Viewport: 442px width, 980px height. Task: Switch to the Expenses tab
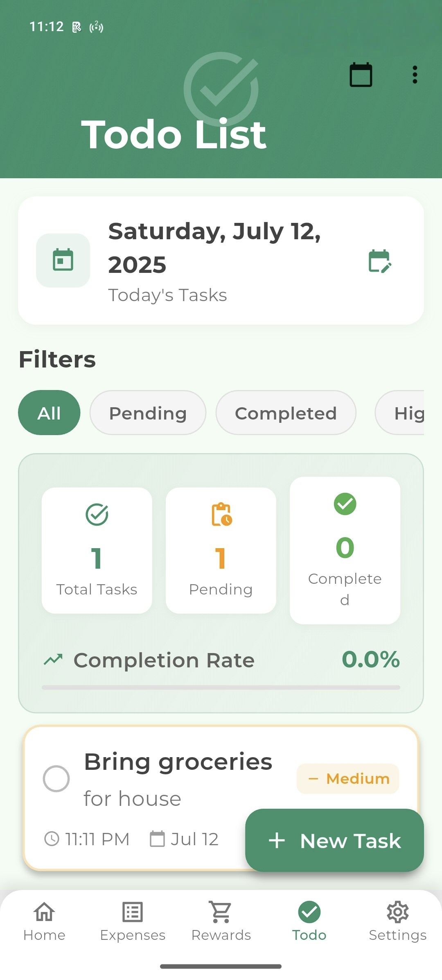click(133, 921)
